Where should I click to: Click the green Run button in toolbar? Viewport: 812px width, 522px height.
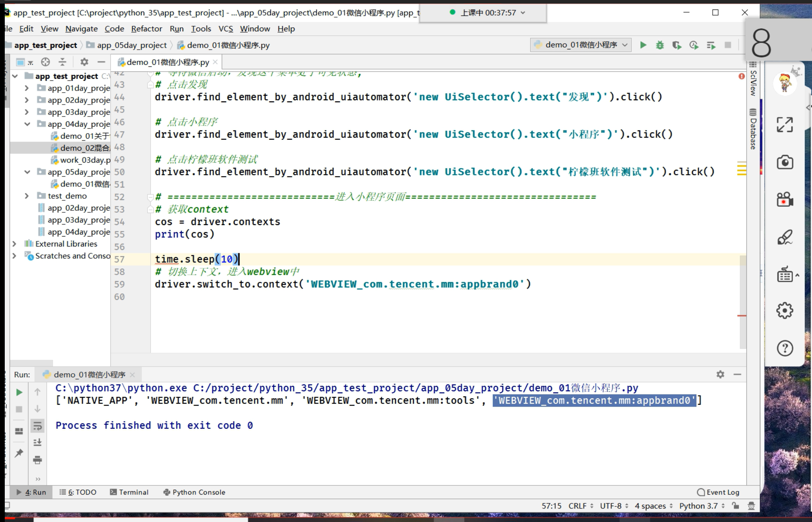point(643,45)
